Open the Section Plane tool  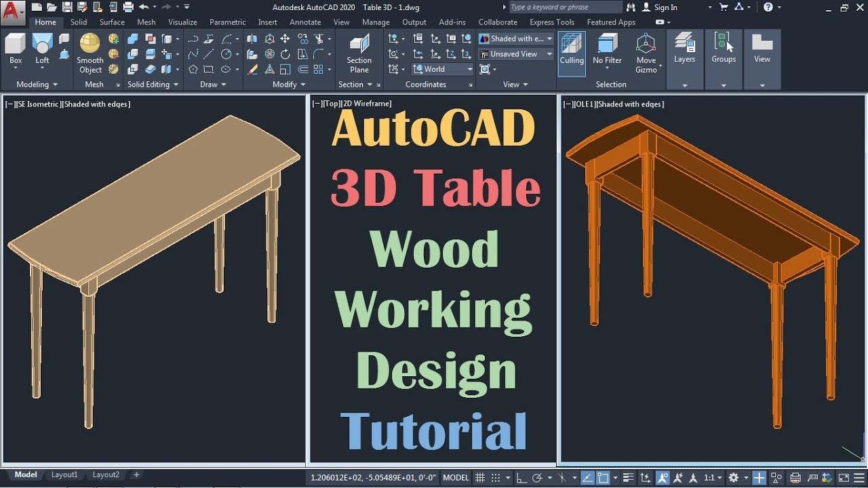pyautogui.click(x=359, y=53)
